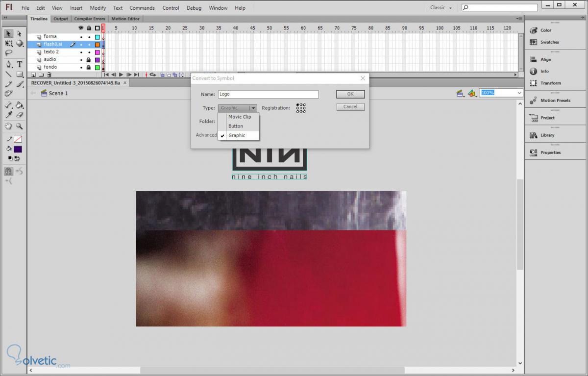Select the Subselection tool
This screenshot has width=588, height=376.
[19, 34]
